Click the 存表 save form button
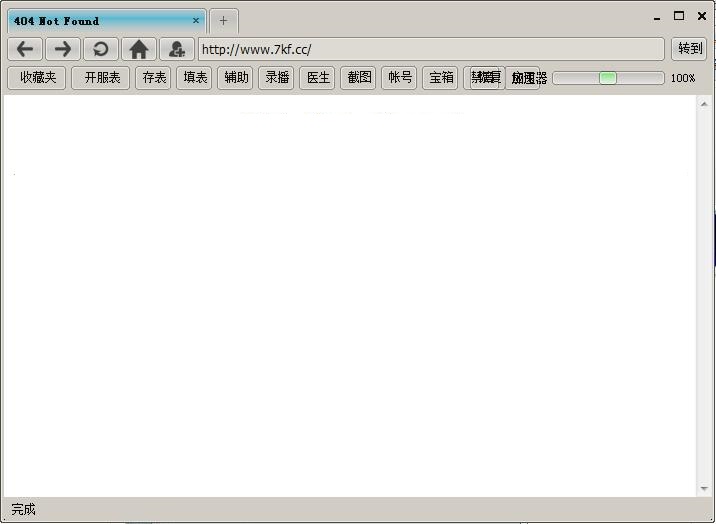The height and width of the screenshot is (524, 716). point(154,78)
